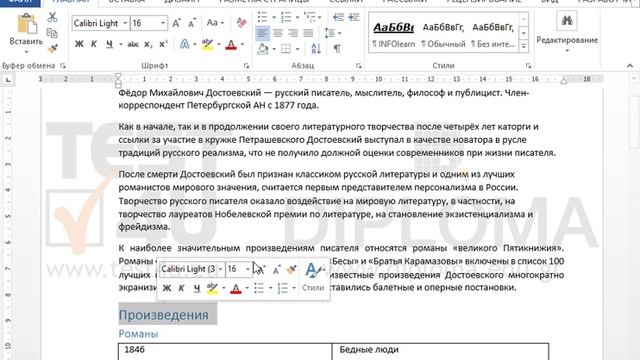Click the numbered list icon in ribbon

tap(286, 17)
